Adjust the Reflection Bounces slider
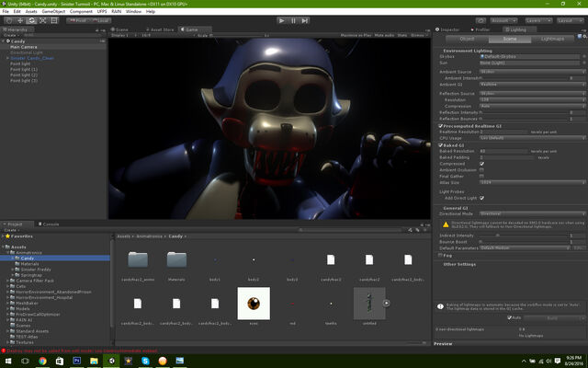The height and width of the screenshot is (368, 588). [x=525, y=119]
